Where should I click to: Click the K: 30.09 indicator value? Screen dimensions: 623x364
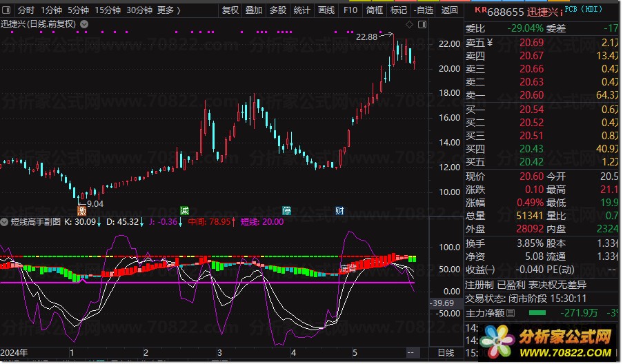point(82,222)
